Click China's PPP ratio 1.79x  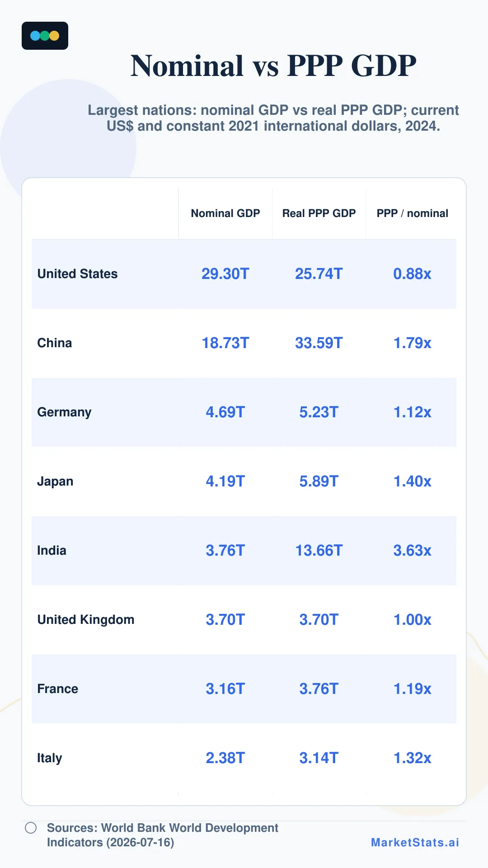click(413, 343)
